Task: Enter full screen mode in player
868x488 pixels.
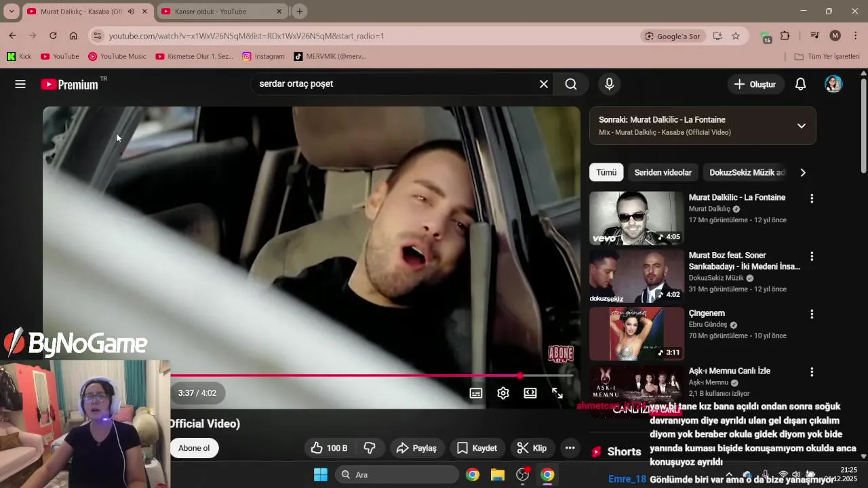Action: point(557,393)
